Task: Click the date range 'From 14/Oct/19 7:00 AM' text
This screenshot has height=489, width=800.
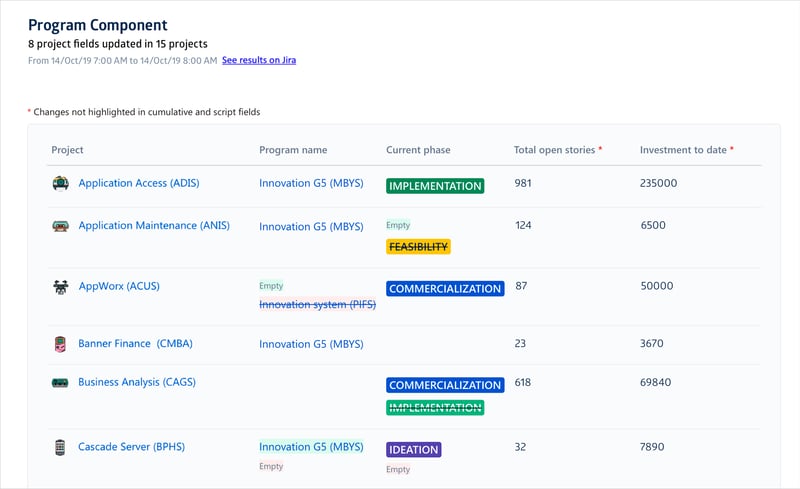Action: coord(122,61)
